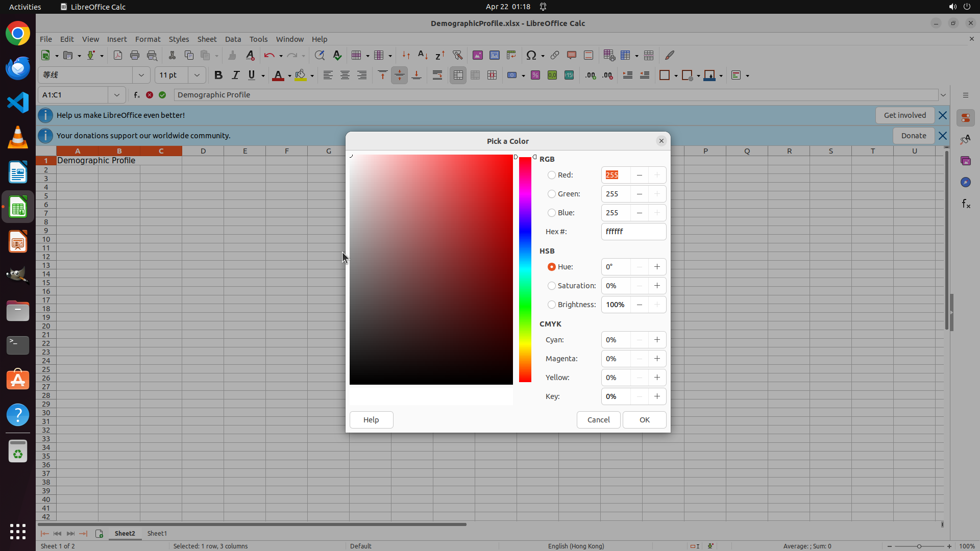Screen dimensions: 980x551
Task: Open the Function Wizard icon in formula bar
Action: coord(137,95)
